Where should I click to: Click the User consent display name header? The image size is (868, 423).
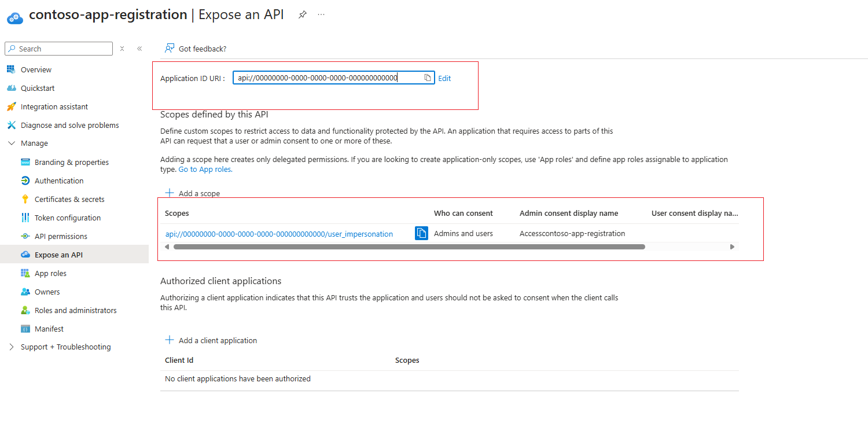coord(695,214)
